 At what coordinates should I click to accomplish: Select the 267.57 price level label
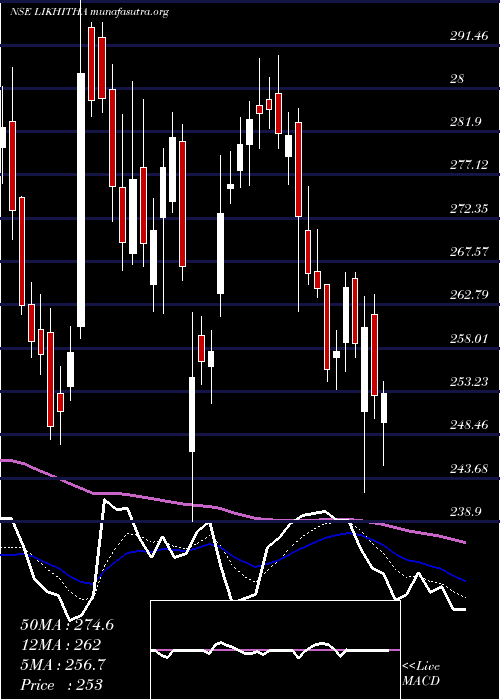[469, 252]
